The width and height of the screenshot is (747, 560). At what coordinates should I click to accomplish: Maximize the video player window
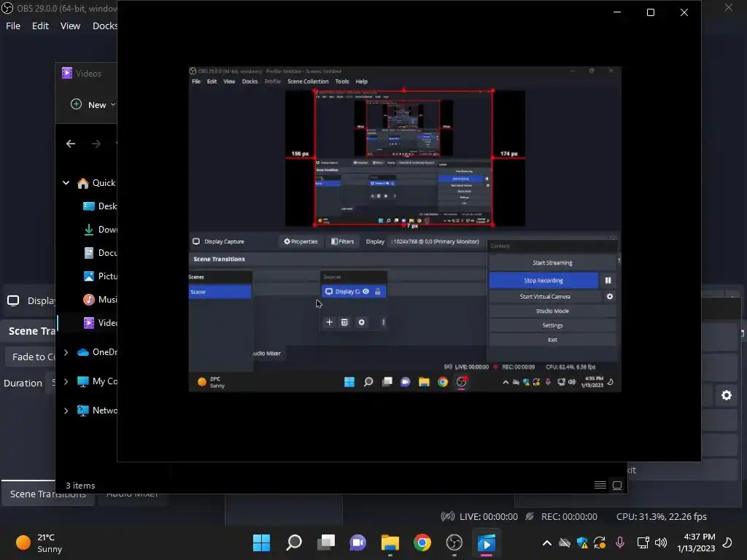[651, 12]
